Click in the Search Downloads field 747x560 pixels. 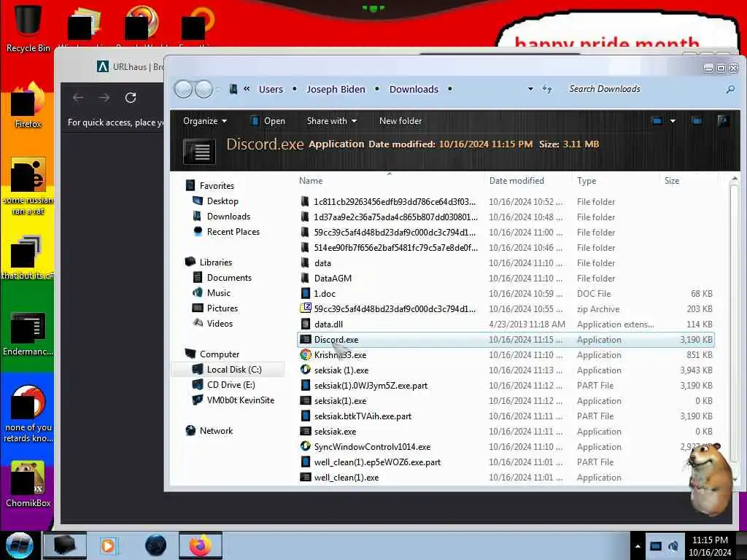[x=643, y=89]
